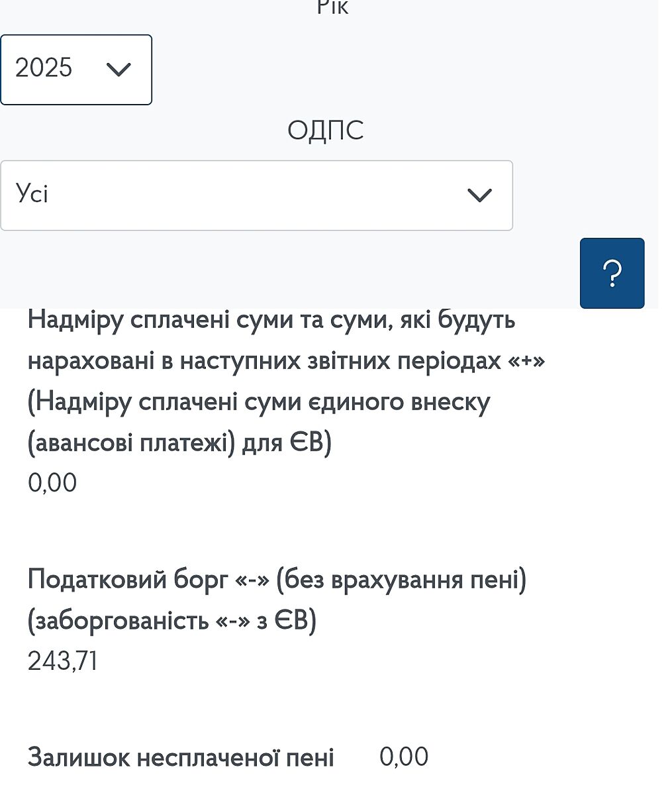Select the 243,71 tax debt amount

tap(63, 661)
